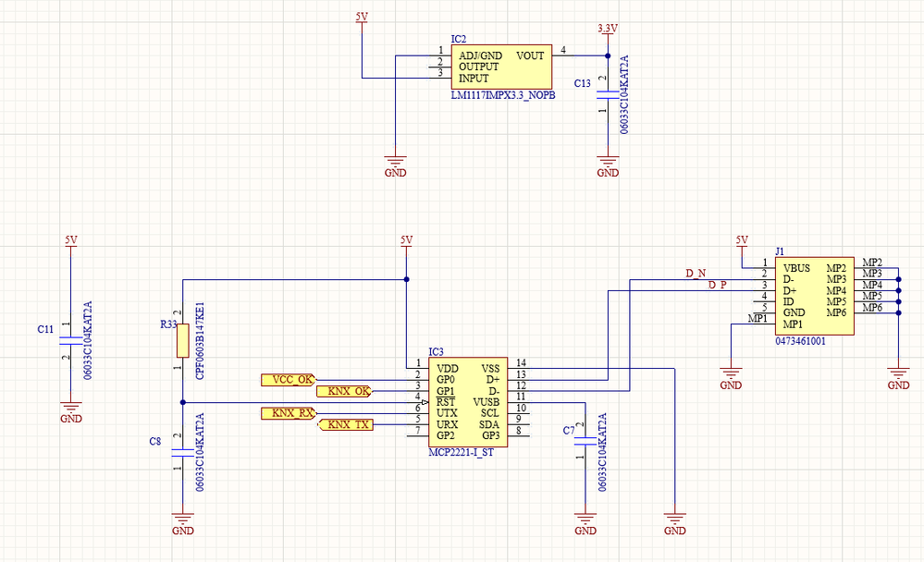This screenshot has height=562, width=924.
Task: Click the CPF0603B147KE1 part number text
Action: point(199,341)
